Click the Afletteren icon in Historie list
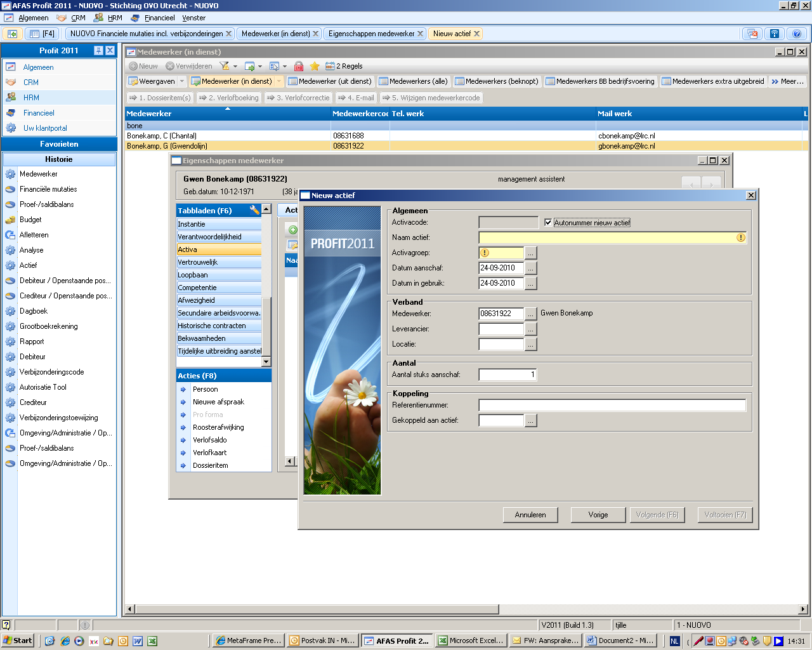The height and width of the screenshot is (650, 812). click(x=10, y=235)
